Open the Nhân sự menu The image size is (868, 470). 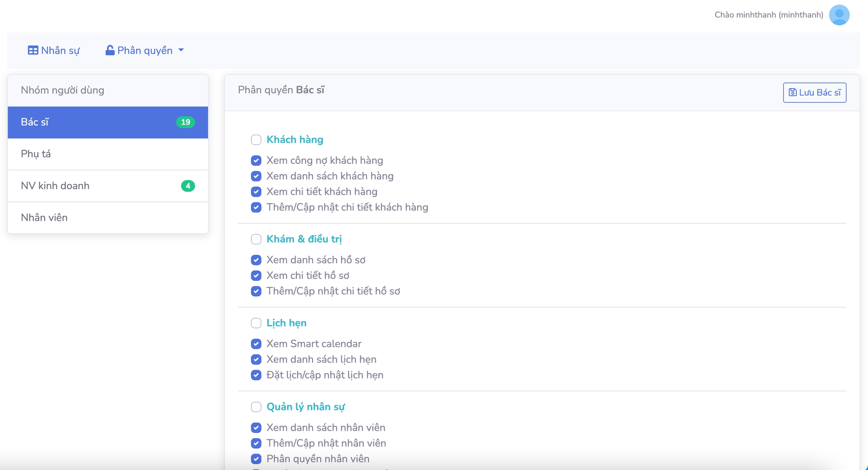click(54, 50)
